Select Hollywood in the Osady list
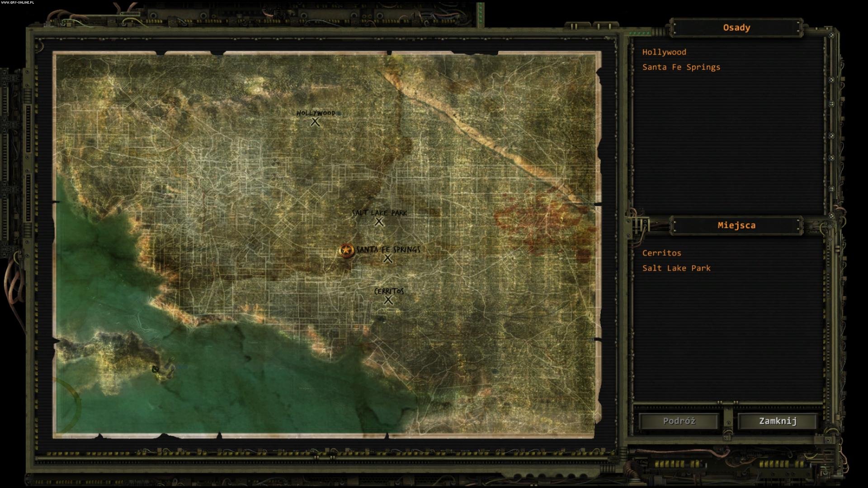The height and width of the screenshot is (488, 868). [664, 52]
